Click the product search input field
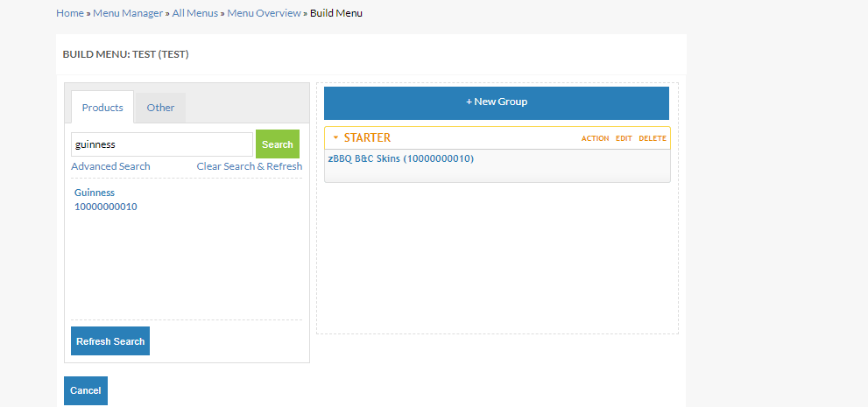 click(162, 144)
